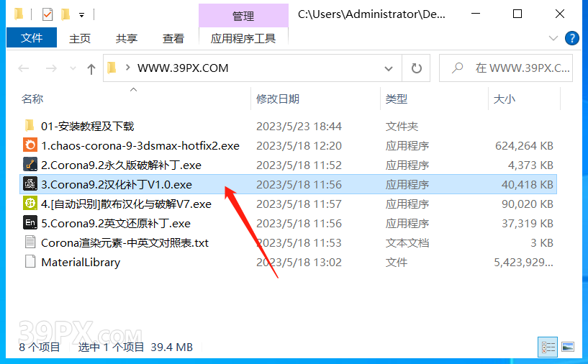Switch to the 共享 ribbon tab
The height and width of the screenshot is (364, 588).
tap(127, 38)
